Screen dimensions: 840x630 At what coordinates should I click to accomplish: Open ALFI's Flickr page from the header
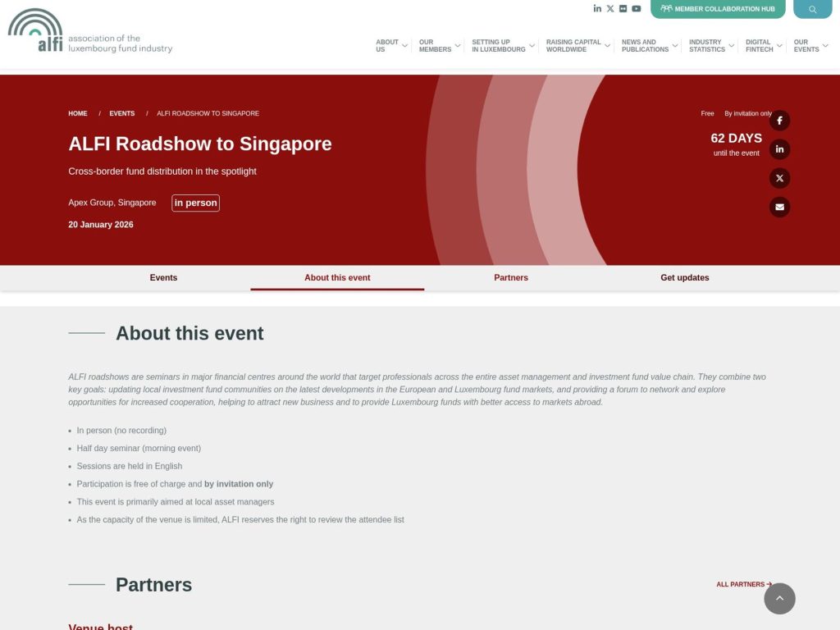click(623, 8)
